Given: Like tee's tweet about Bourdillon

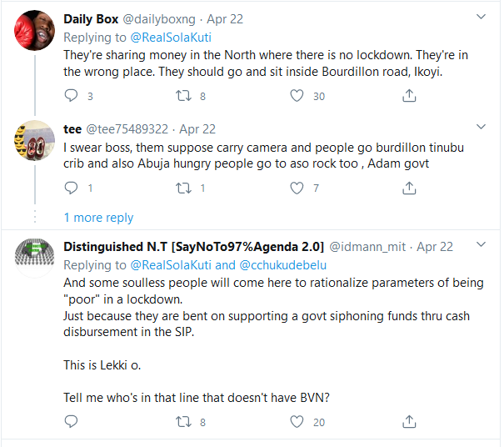Looking at the screenshot, I should click(x=297, y=188).
